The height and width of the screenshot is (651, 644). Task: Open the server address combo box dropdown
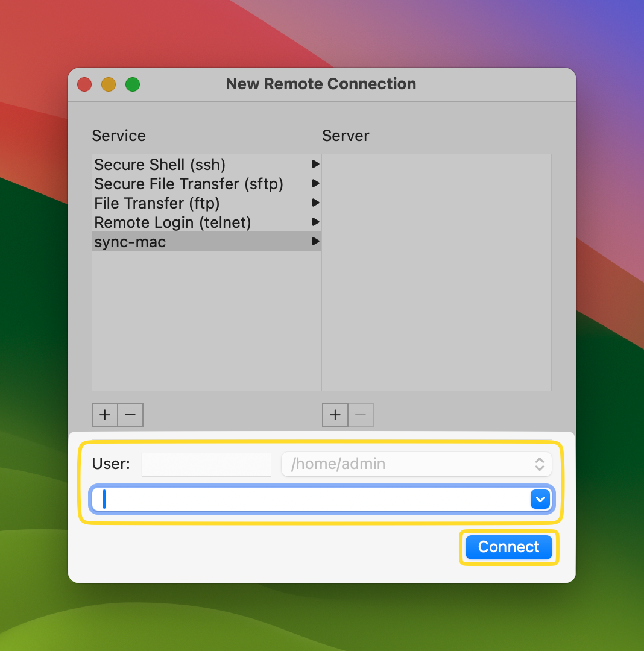pos(539,499)
